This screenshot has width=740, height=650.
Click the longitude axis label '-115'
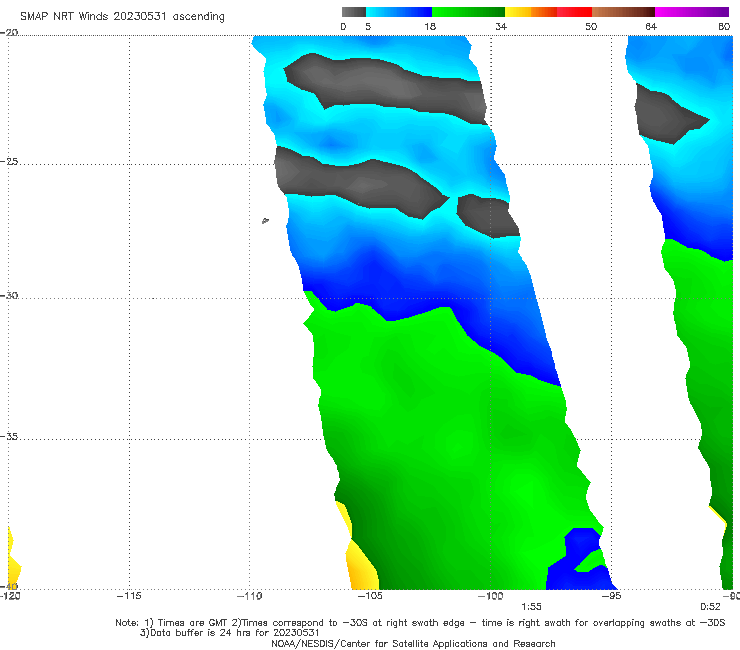(x=129, y=596)
